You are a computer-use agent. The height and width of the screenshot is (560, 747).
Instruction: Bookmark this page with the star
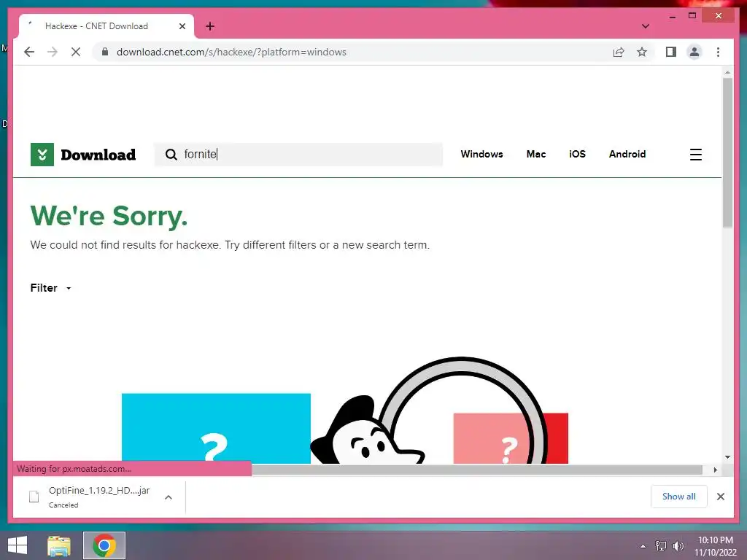[x=642, y=52]
